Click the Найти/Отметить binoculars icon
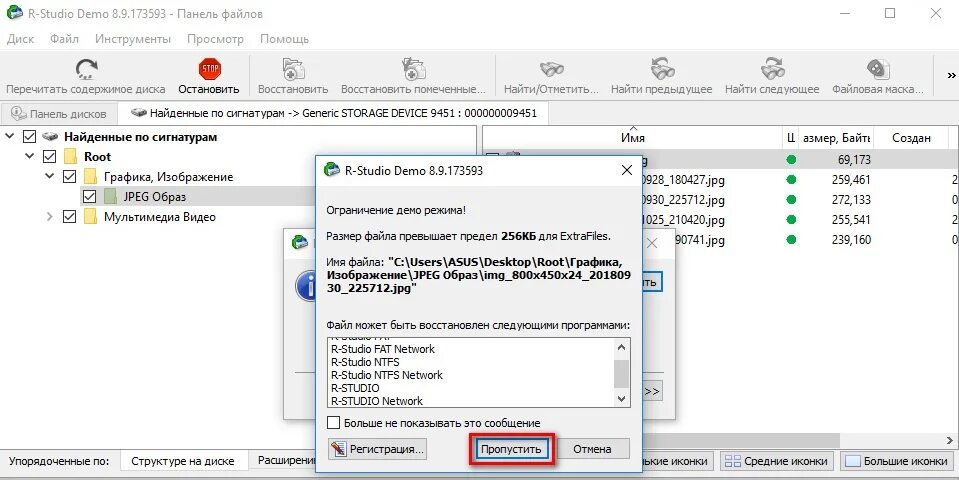This screenshot has width=959, height=480. pyautogui.click(x=551, y=68)
